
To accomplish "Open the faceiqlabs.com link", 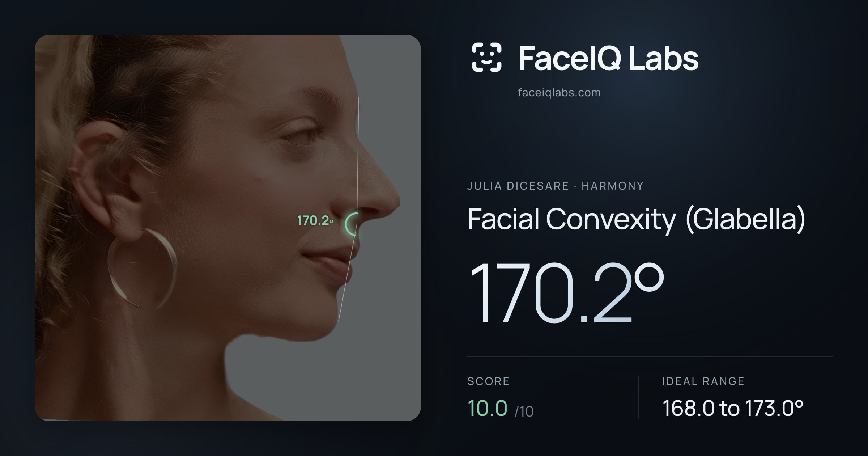I will pyautogui.click(x=559, y=93).
